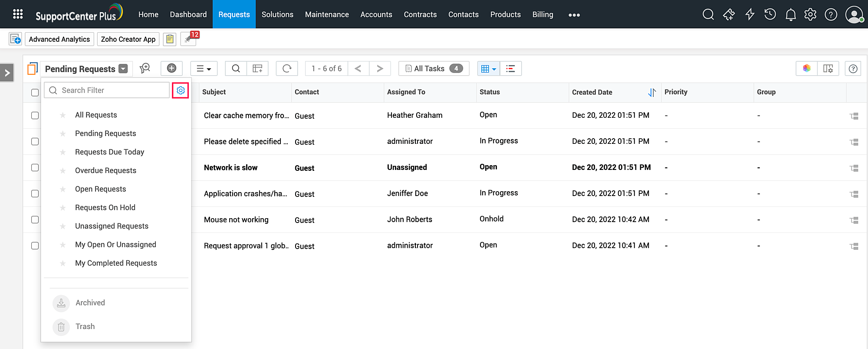
Task: Toggle the select-all checkbox in header
Action: click(x=35, y=93)
